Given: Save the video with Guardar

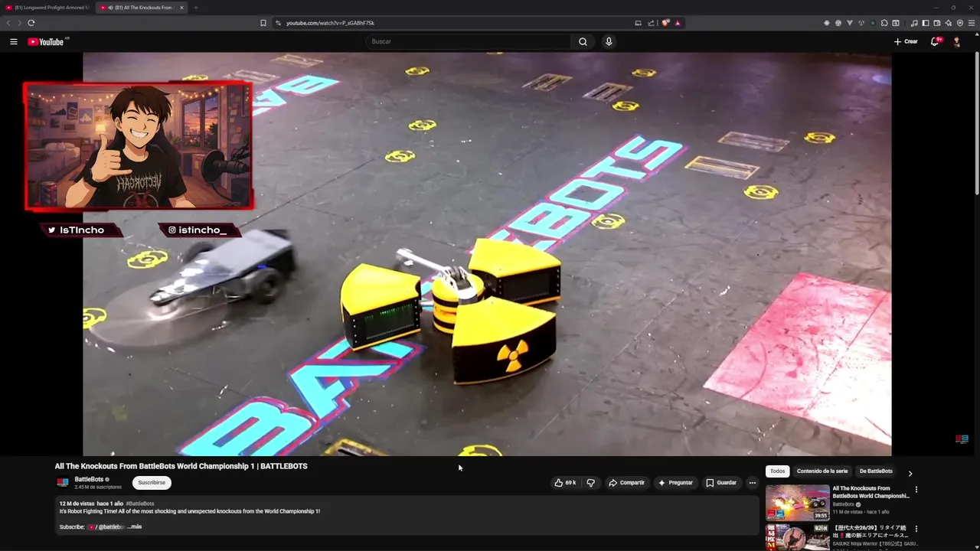Looking at the screenshot, I should click(721, 483).
